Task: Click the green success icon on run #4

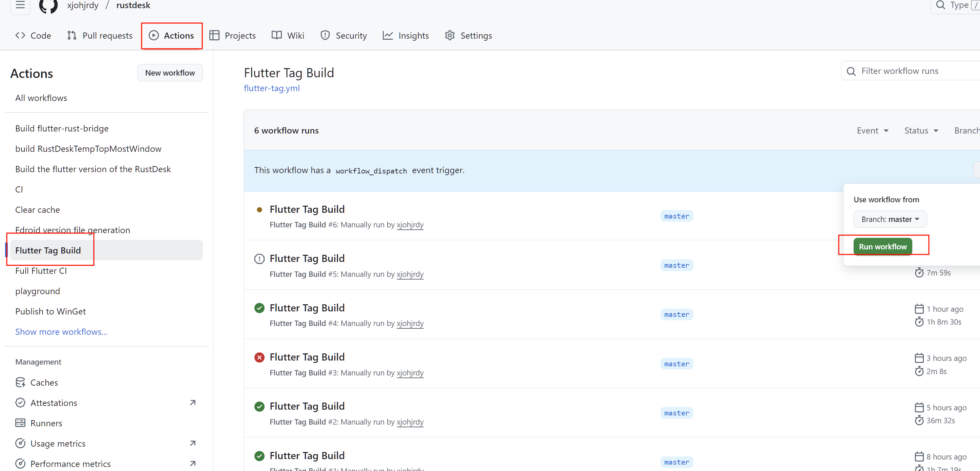Action: tap(259, 308)
